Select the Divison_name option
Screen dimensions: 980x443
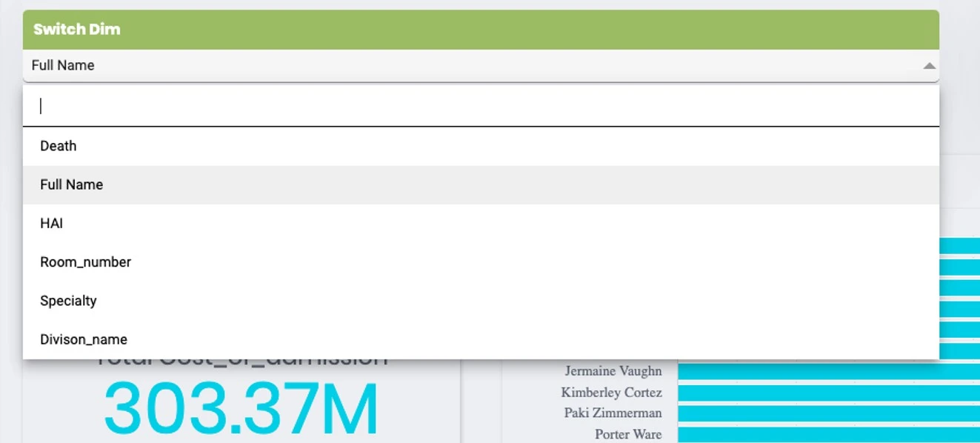[x=84, y=339]
